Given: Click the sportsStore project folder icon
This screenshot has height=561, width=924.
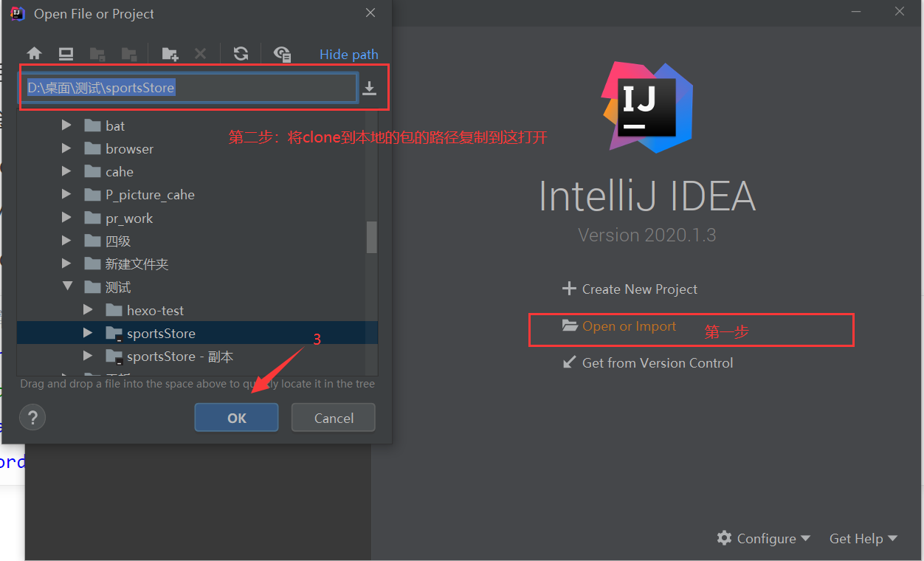Looking at the screenshot, I should click(114, 334).
